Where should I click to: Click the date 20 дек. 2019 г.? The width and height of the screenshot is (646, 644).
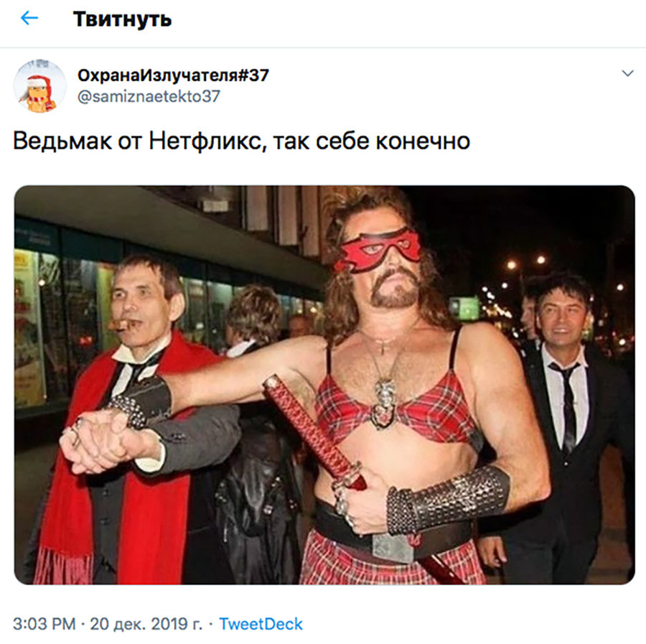pyautogui.click(x=146, y=624)
